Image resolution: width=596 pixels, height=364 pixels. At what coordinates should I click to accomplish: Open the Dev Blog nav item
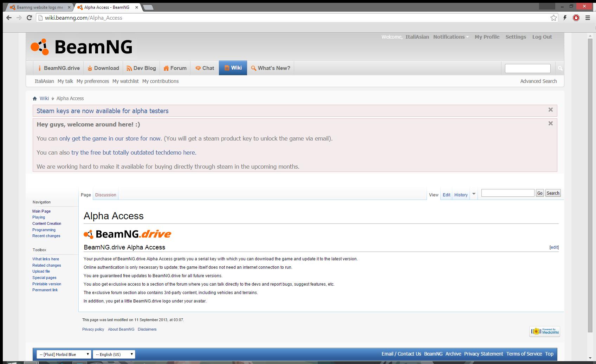click(x=141, y=68)
